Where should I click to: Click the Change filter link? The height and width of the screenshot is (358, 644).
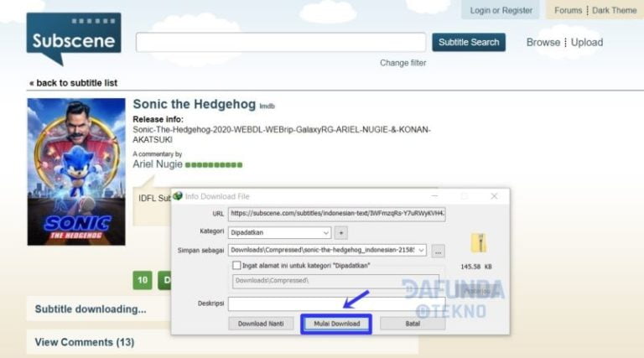[x=402, y=63]
